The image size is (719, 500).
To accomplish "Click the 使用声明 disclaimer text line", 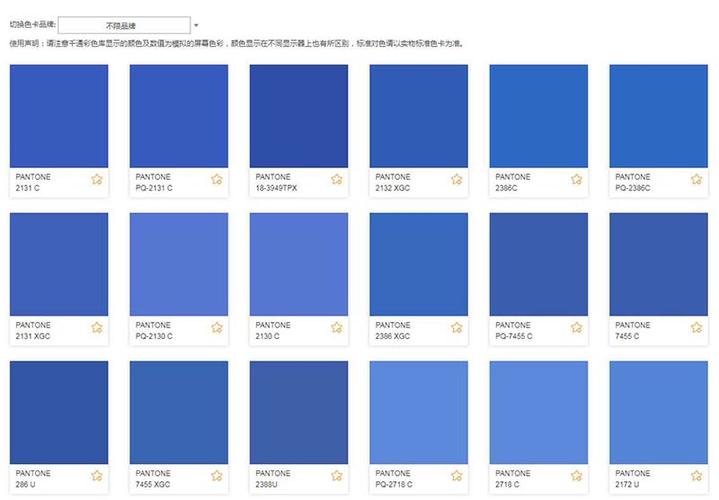I will [238, 44].
